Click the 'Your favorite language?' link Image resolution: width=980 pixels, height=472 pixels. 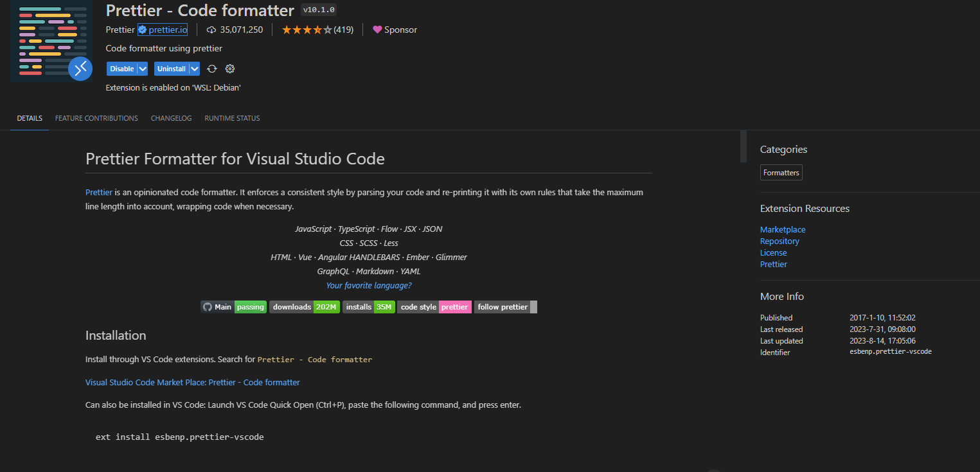(368, 285)
